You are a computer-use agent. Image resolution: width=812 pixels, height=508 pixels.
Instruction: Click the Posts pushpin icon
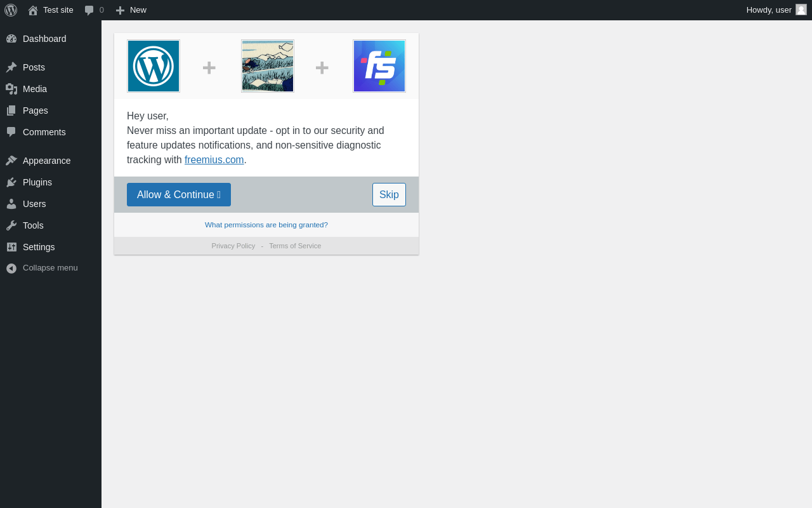pyautogui.click(x=11, y=67)
